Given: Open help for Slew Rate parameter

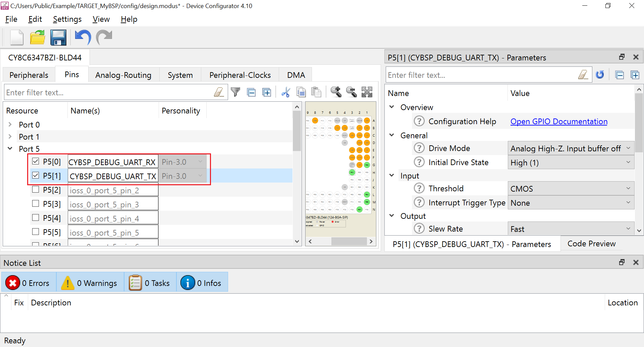Looking at the screenshot, I should pos(419,229).
